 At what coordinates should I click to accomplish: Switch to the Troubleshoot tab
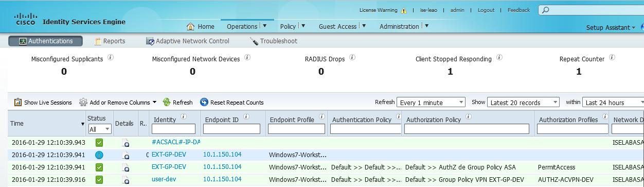(273, 41)
